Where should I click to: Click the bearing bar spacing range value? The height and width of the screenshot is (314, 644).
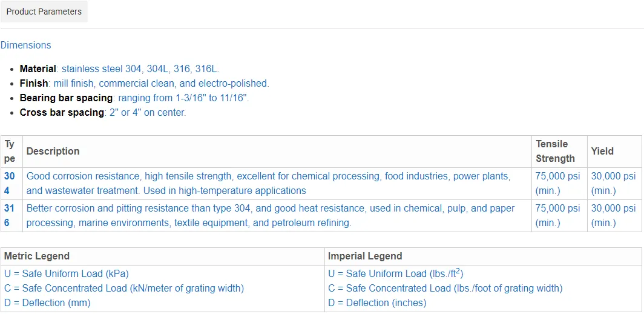coord(183,98)
